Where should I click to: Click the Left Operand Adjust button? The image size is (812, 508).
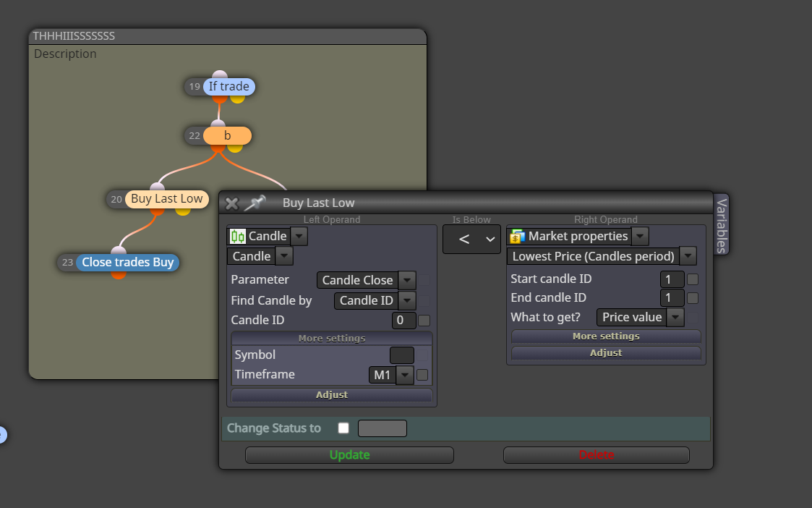(332, 395)
